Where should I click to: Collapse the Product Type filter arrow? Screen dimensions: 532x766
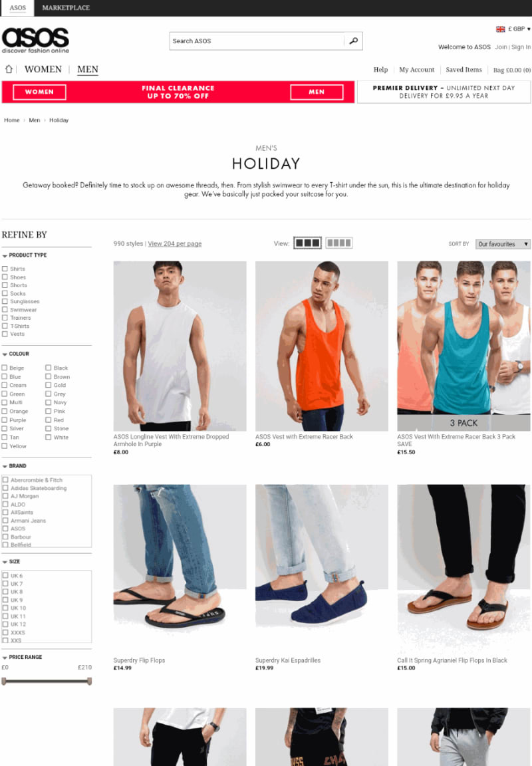[x=5, y=255]
